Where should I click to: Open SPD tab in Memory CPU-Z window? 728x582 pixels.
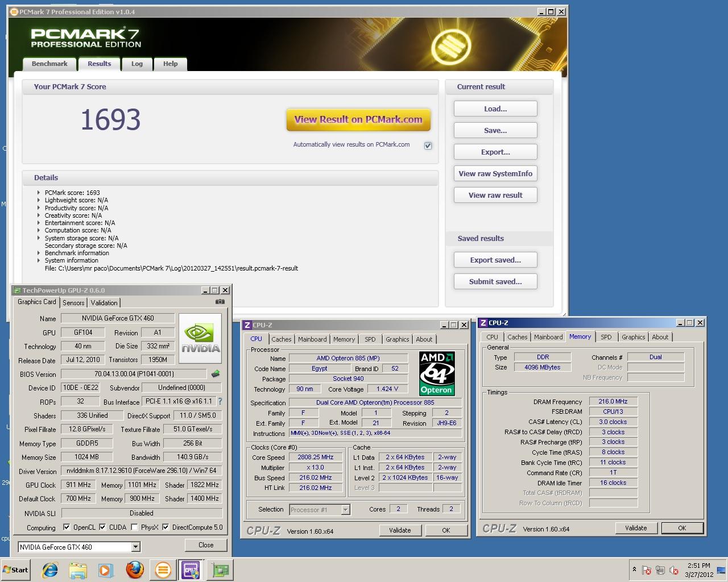pyautogui.click(x=606, y=337)
